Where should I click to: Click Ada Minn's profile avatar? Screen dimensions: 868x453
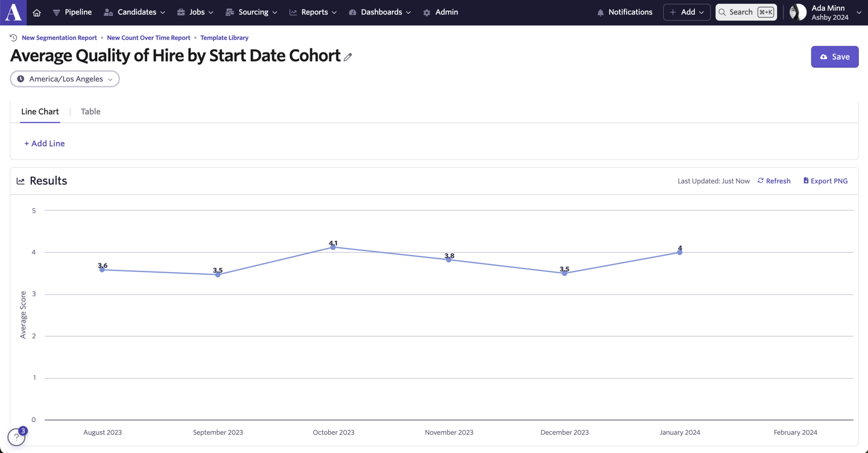click(x=797, y=12)
